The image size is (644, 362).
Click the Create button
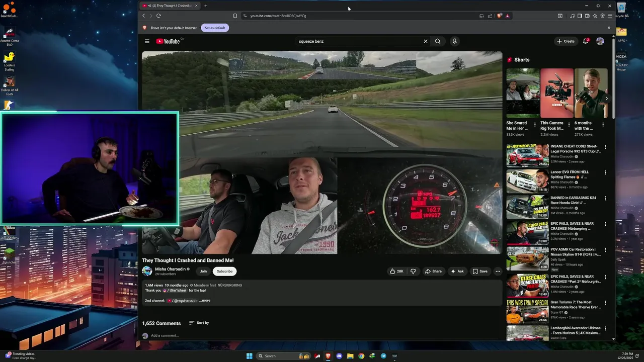[566, 41]
